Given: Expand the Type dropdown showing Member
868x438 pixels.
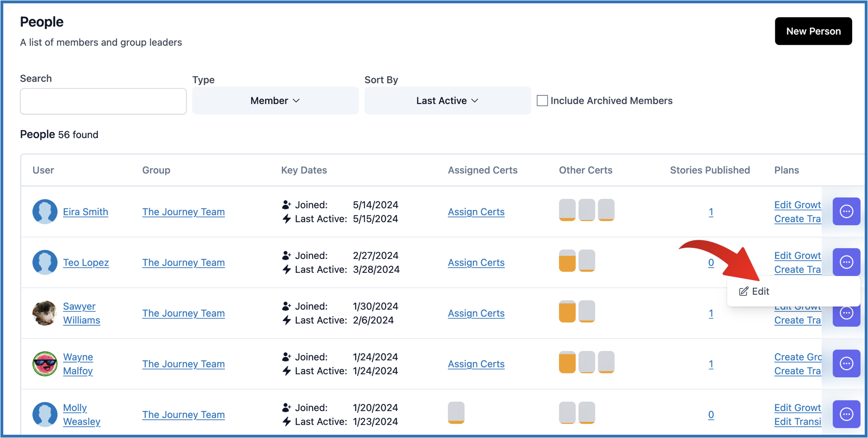Looking at the screenshot, I should [275, 101].
